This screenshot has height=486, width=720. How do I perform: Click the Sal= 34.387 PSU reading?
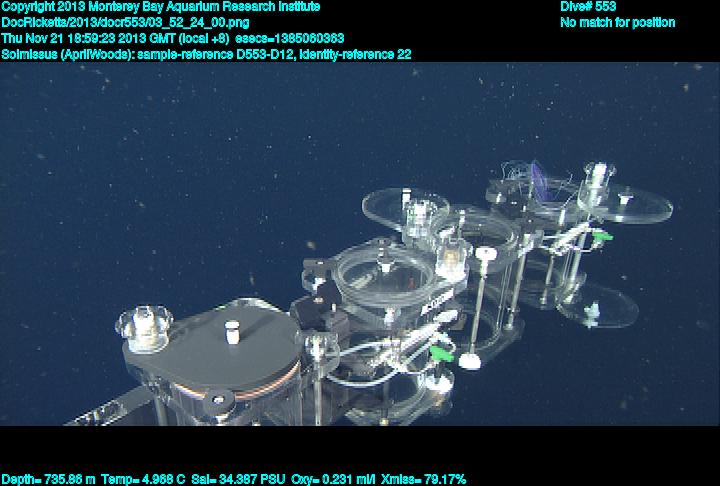coord(238,480)
